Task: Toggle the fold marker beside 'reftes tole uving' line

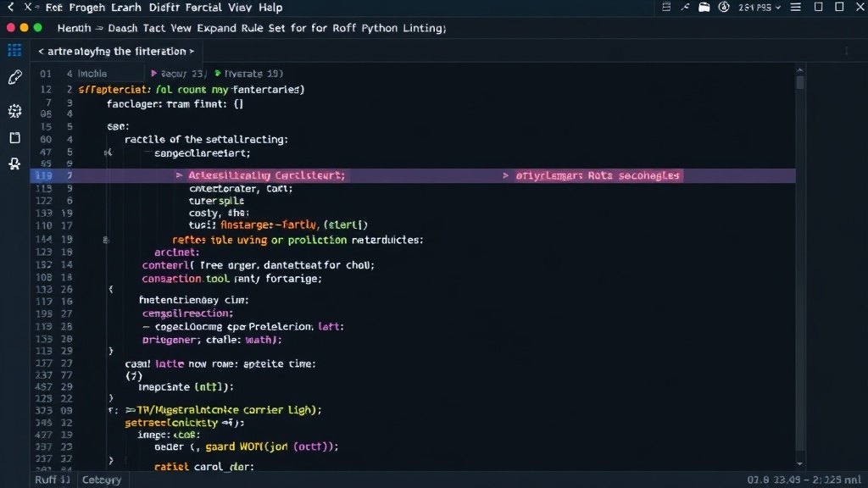Action: pyautogui.click(x=106, y=240)
